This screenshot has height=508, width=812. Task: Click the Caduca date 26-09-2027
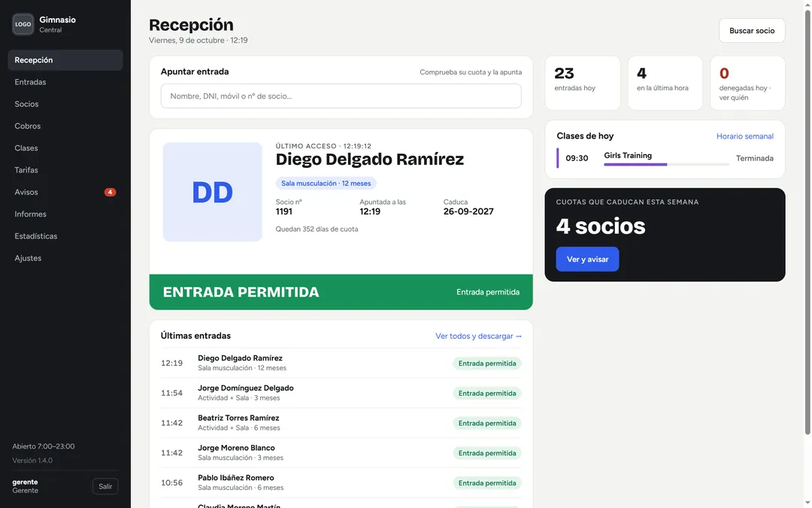(x=468, y=211)
